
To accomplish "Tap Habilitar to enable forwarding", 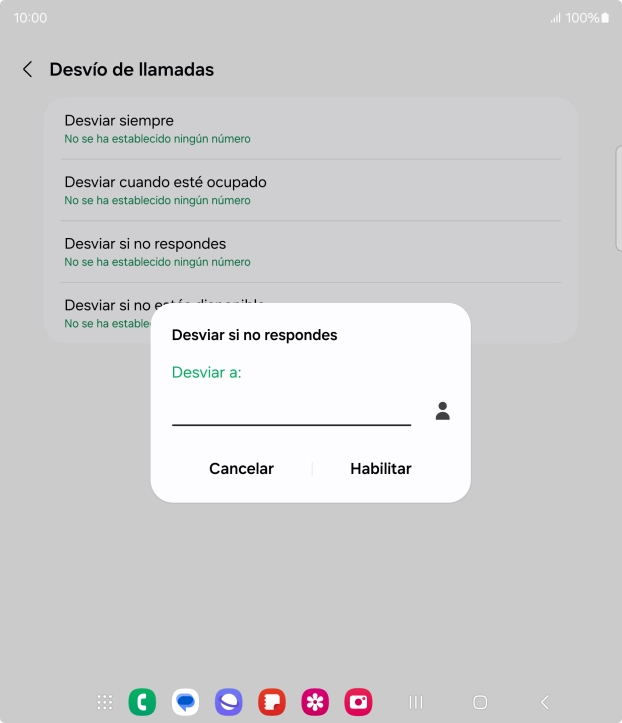I will click(x=380, y=469).
